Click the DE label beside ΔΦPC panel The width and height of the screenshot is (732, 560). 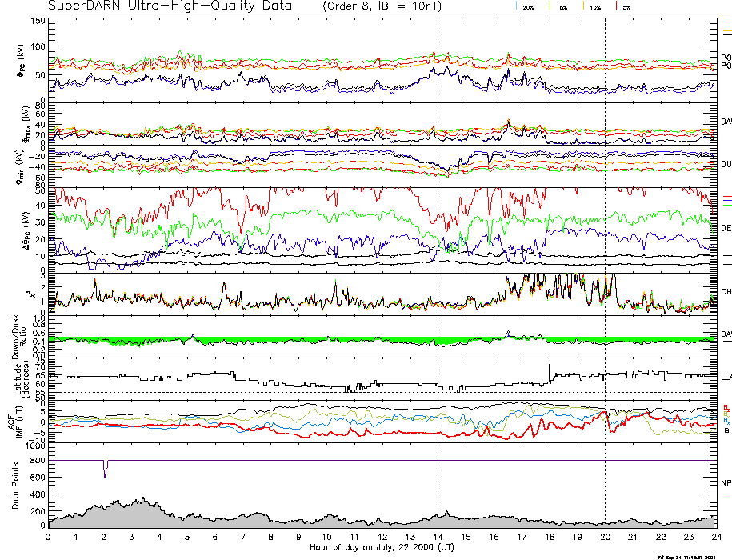726,228
